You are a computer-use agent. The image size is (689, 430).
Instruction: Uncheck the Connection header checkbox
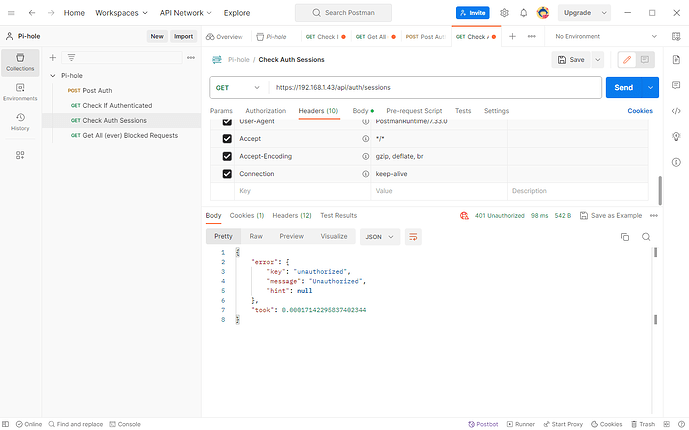(227, 173)
